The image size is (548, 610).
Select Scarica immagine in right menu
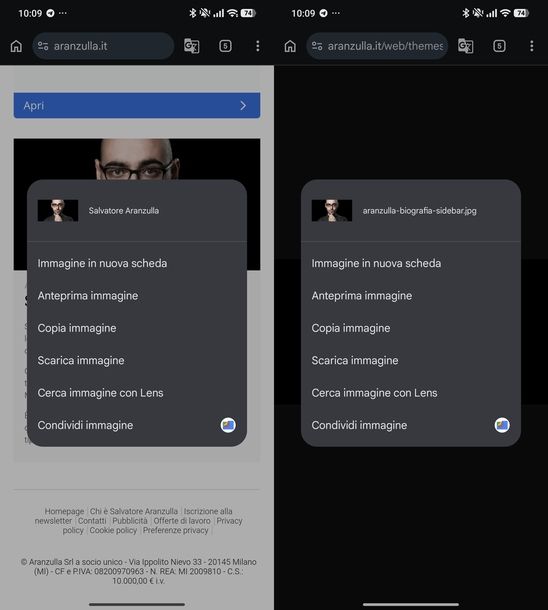coord(411,360)
